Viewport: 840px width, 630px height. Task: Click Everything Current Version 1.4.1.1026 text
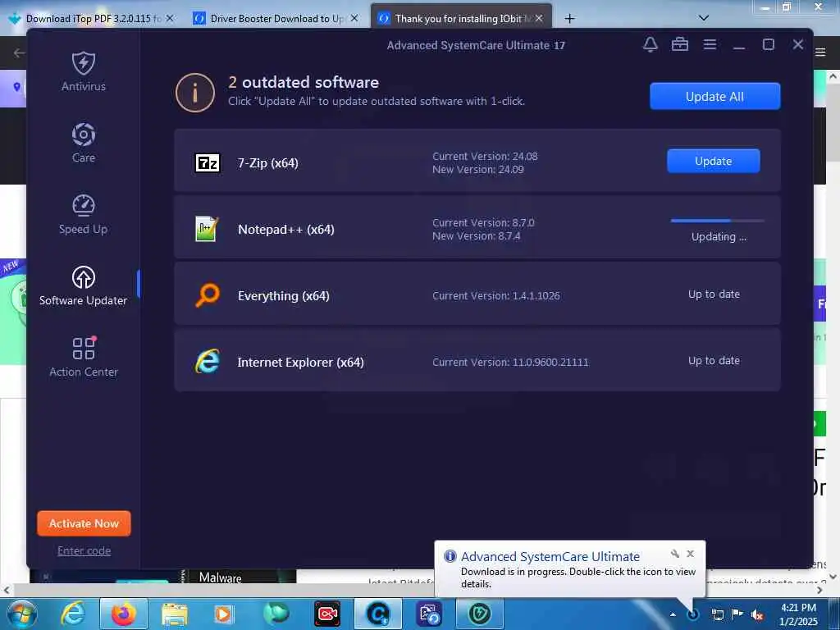[x=496, y=295]
